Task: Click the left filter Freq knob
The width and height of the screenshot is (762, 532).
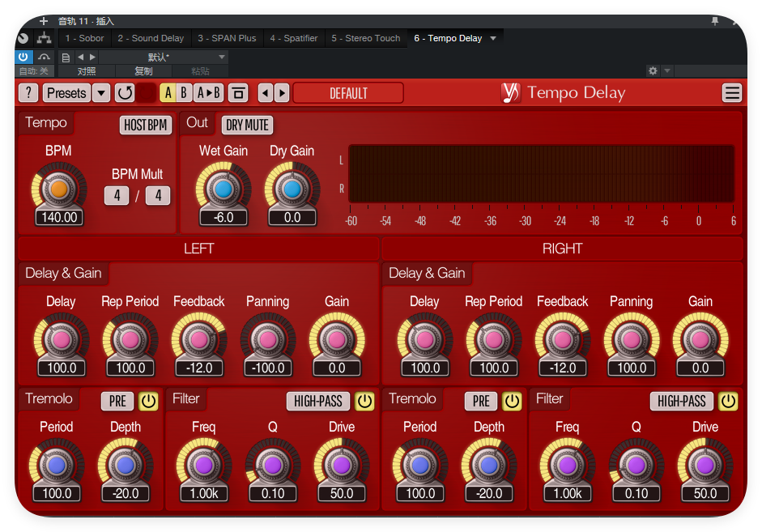Action: (x=204, y=465)
